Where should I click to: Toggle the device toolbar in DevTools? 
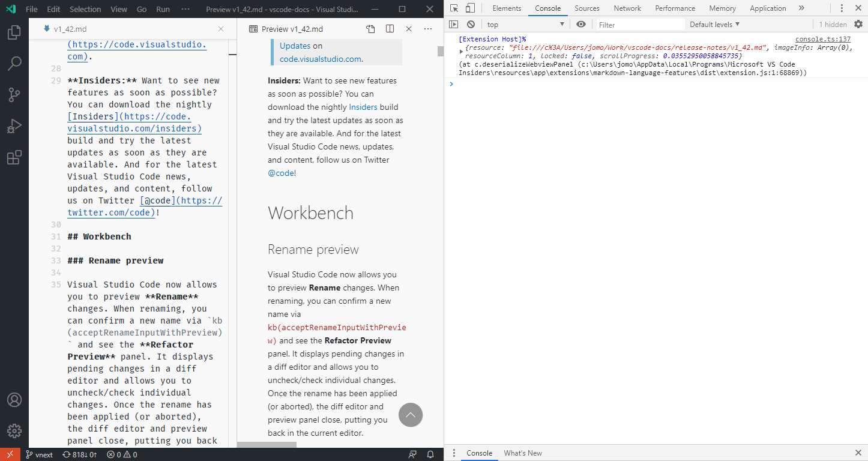(x=470, y=8)
